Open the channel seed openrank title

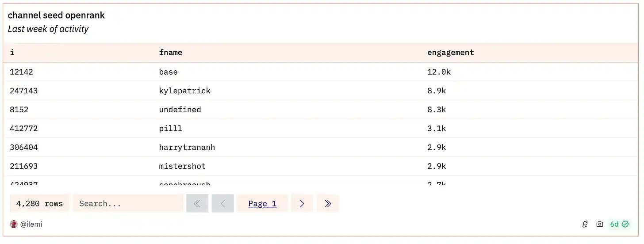point(56,15)
